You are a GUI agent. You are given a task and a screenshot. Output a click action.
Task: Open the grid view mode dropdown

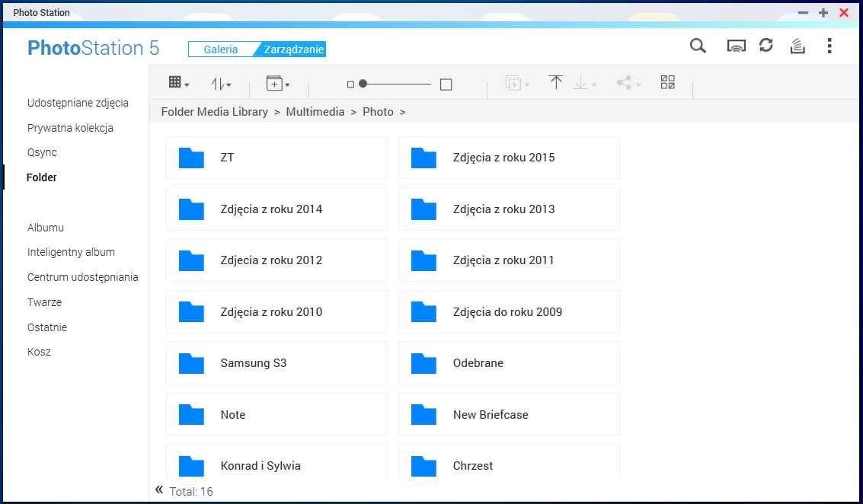click(x=179, y=83)
